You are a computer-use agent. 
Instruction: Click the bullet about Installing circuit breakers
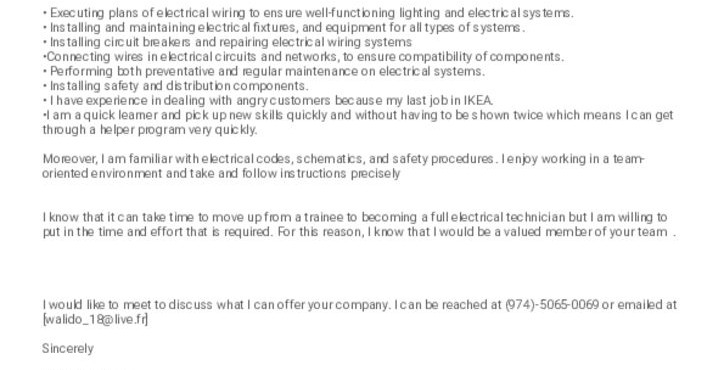coord(227,42)
